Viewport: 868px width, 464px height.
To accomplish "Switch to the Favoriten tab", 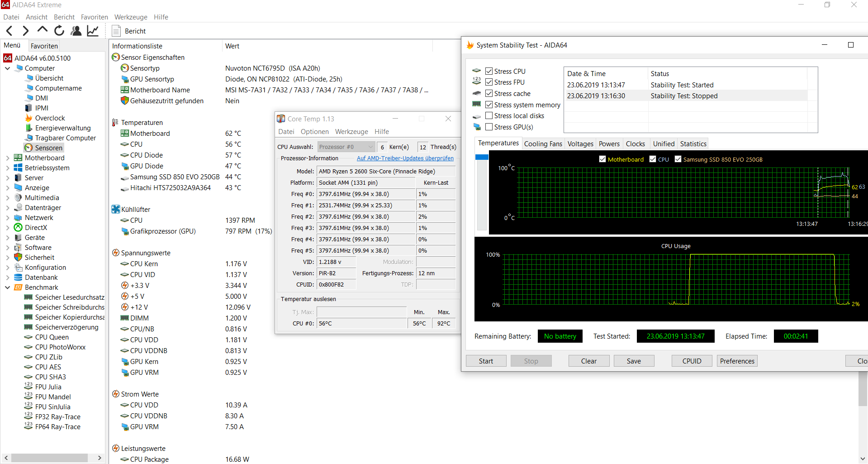I will (44, 46).
